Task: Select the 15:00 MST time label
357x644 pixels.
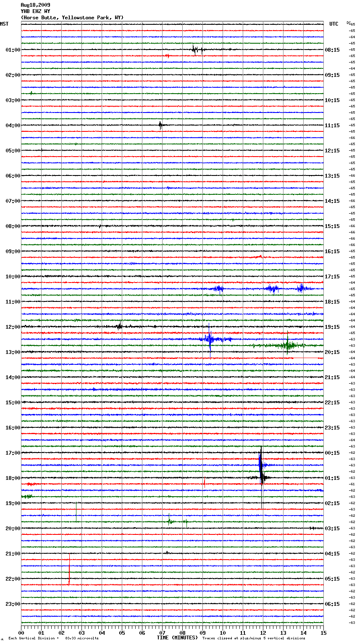Action: (13, 403)
